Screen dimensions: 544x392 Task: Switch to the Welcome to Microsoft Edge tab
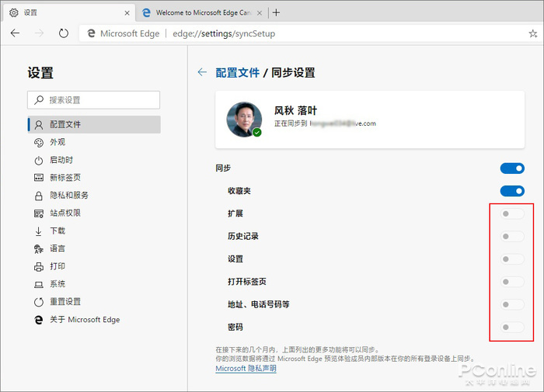click(x=204, y=12)
